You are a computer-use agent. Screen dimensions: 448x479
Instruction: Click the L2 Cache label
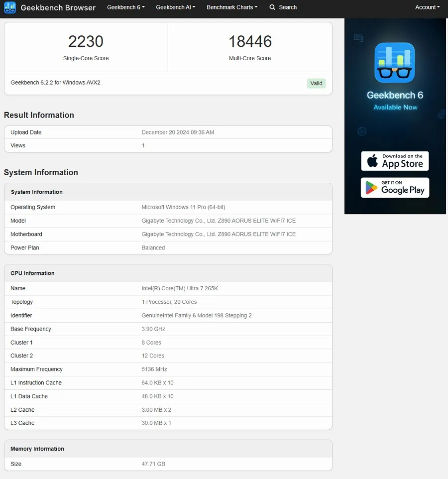coord(22,410)
